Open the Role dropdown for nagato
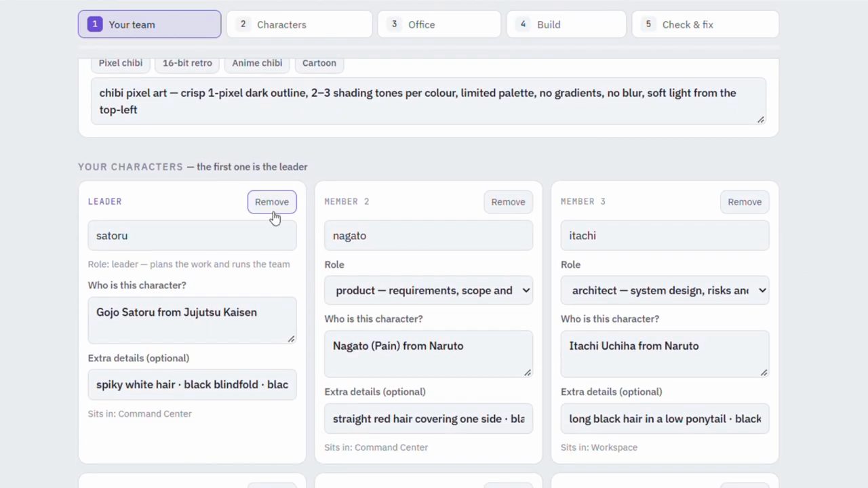 click(x=429, y=290)
